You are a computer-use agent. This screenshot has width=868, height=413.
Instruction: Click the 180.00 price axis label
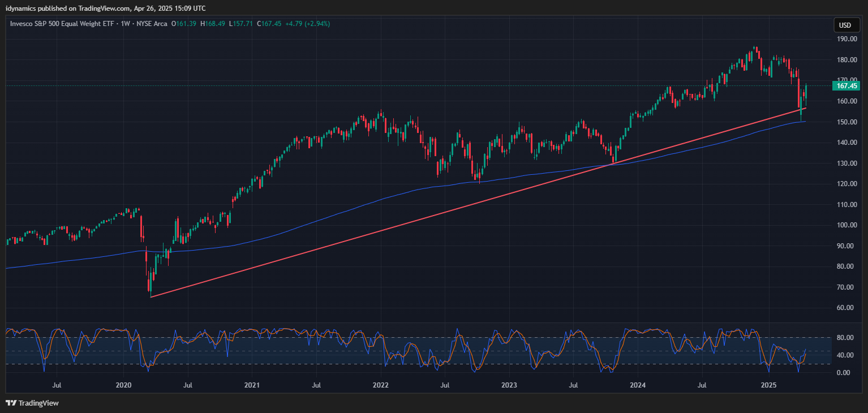846,60
